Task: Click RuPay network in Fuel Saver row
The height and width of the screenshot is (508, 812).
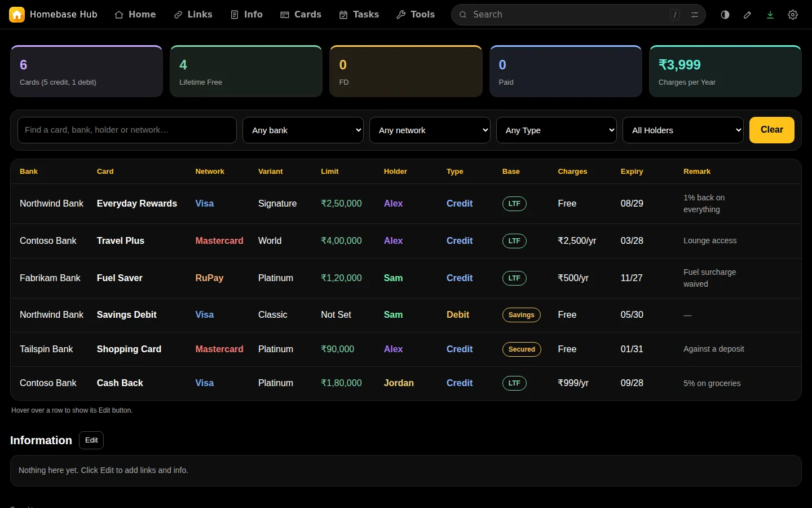Action: [209, 278]
